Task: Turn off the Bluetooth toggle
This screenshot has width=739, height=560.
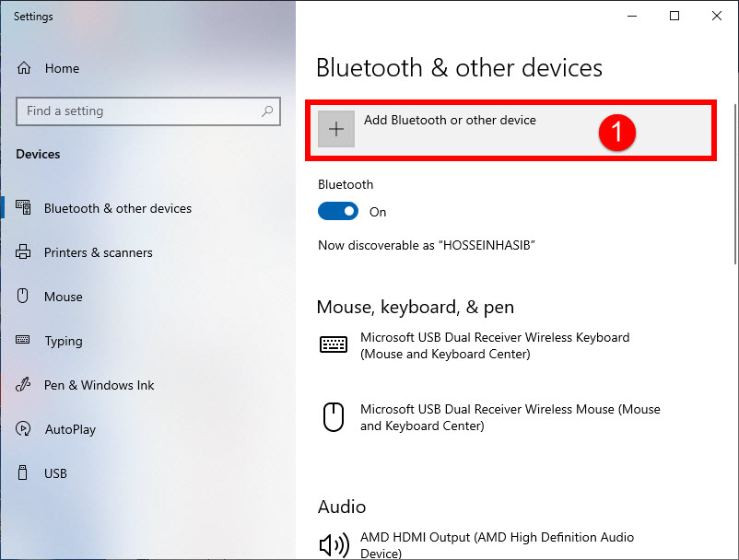Action: click(338, 212)
